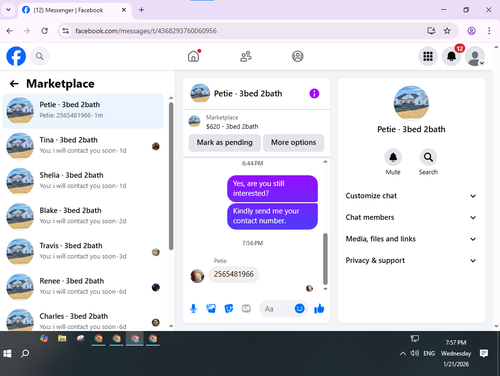Go back from Marketplace list

14,84
